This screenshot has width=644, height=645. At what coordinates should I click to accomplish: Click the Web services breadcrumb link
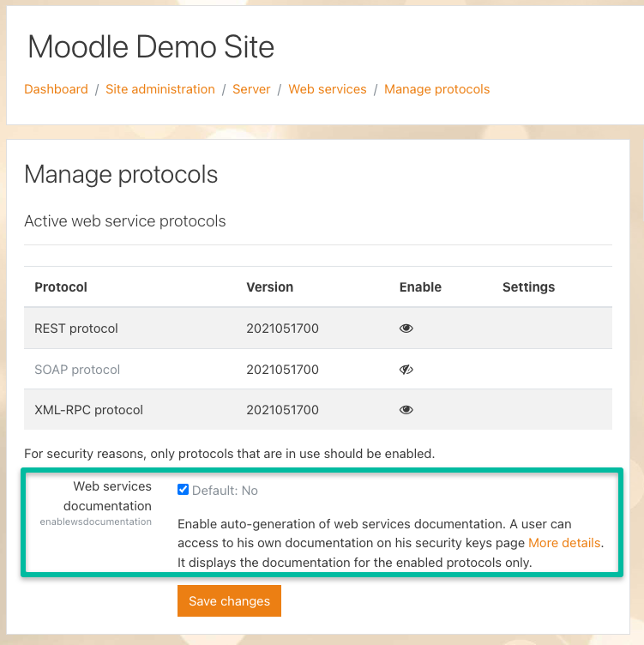click(x=327, y=89)
